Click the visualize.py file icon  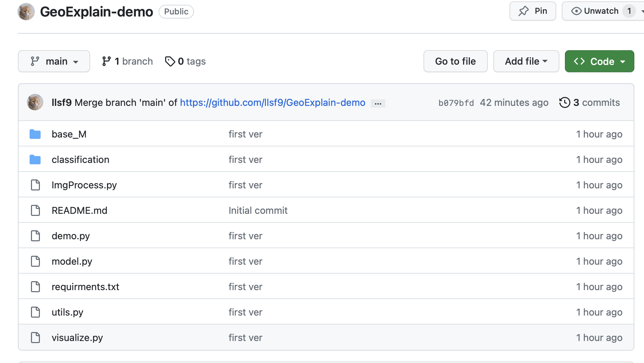coord(35,338)
